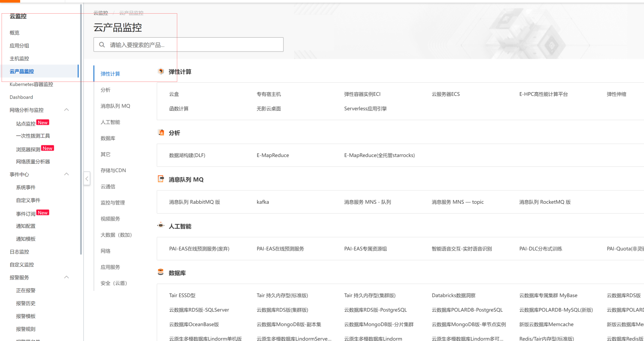Collapse the 网络分析与监控 menu group
Screen dimensions: 644x341
tap(67, 110)
